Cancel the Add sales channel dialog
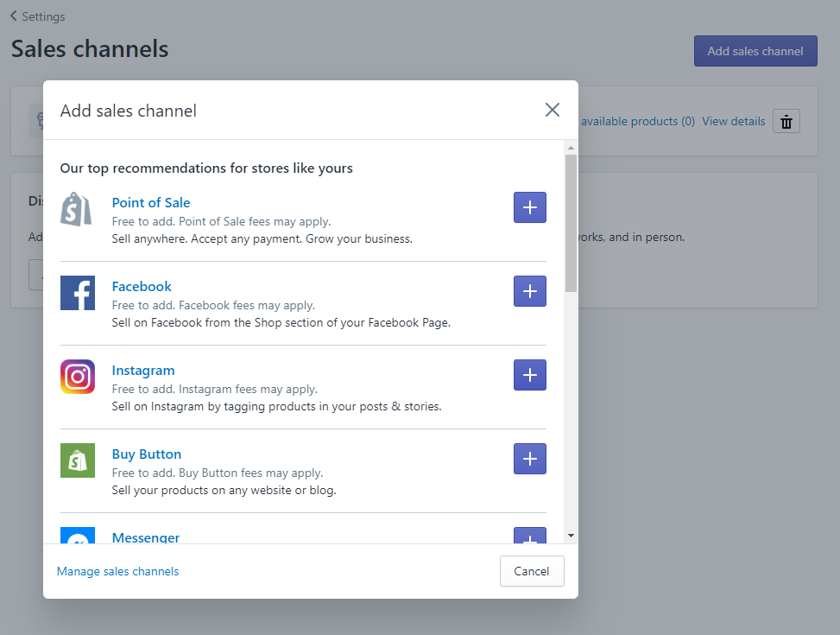Screen dimensions: 840x635 click(x=532, y=571)
